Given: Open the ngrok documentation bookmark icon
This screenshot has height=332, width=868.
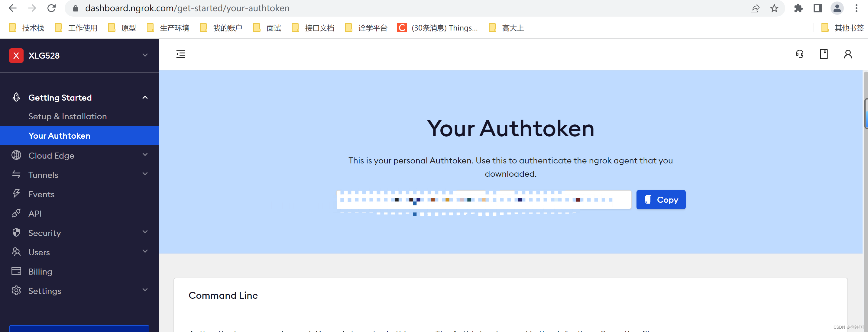Looking at the screenshot, I should click(x=824, y=54).
